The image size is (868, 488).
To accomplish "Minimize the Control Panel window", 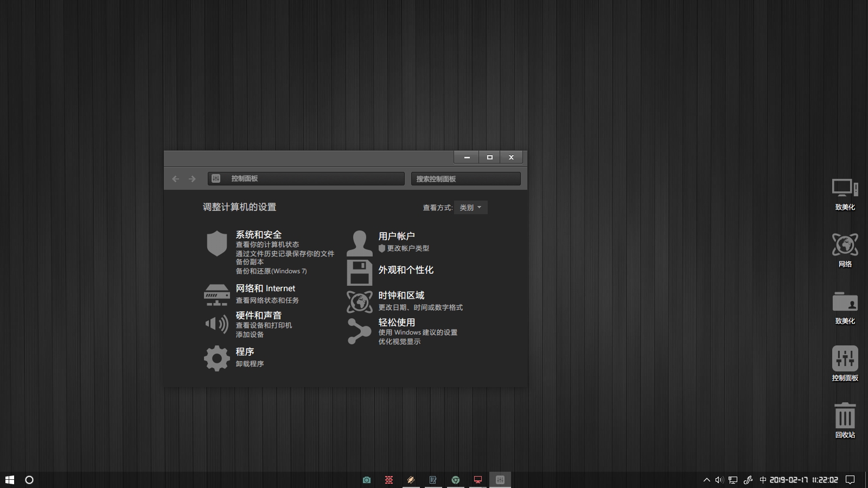I will pos(467,157).
